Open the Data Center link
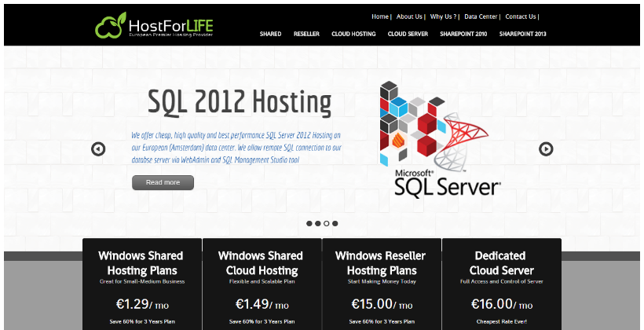Screen dimensions: 644x330 pos(481,16)
